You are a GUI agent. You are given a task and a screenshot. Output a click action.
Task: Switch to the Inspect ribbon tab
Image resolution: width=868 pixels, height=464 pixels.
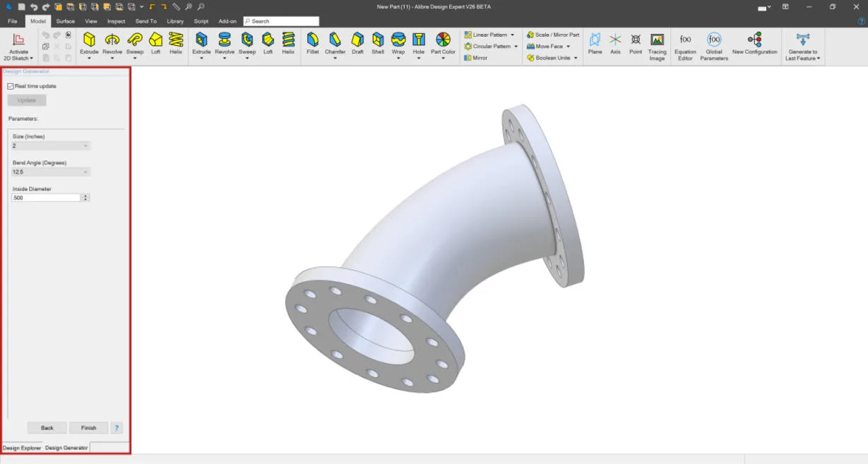[x=116, y=21]
